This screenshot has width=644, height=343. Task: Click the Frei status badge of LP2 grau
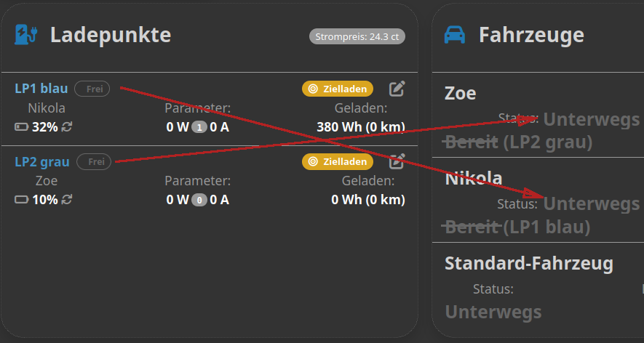94,161
